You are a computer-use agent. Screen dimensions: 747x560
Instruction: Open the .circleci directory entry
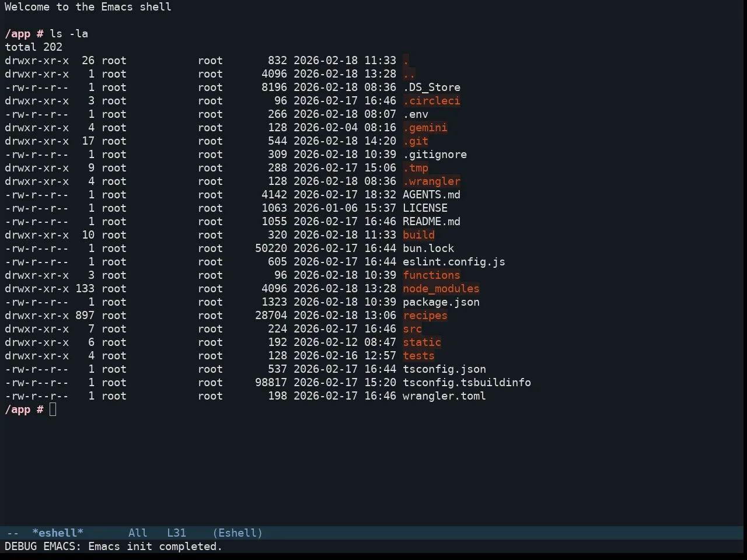431,101
